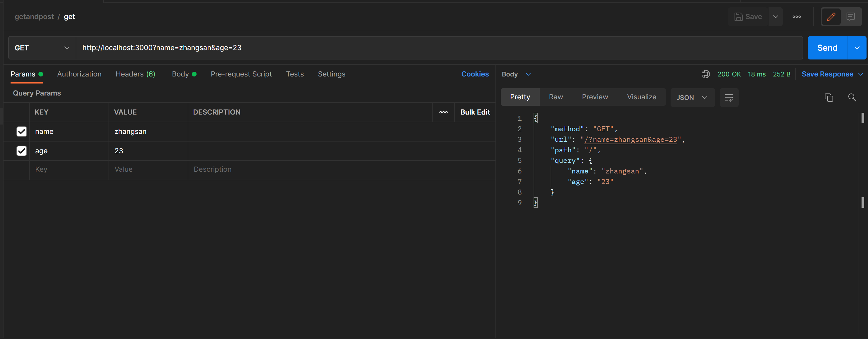
Task: Toggle the line wrap icon
Action: tap(729, 98)
